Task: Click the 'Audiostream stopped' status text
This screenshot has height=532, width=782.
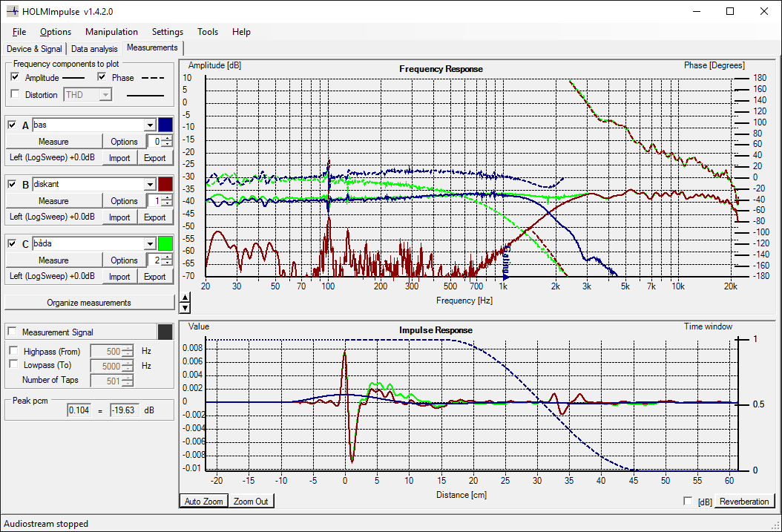Action: (46, 524)
